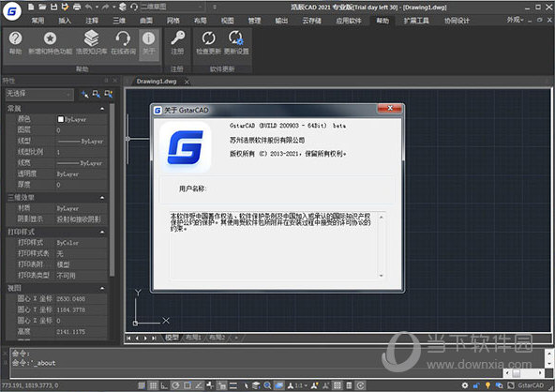Open the 无选择 selection dropdown
The height and width of the screenshot is (392, 555).
pos(39,94)
